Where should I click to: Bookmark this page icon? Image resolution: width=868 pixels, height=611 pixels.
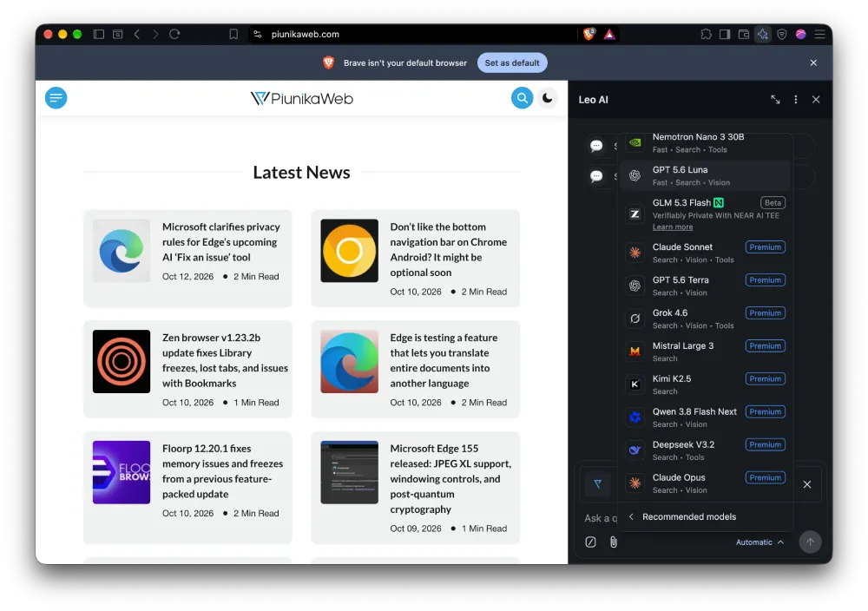(233, 35)
